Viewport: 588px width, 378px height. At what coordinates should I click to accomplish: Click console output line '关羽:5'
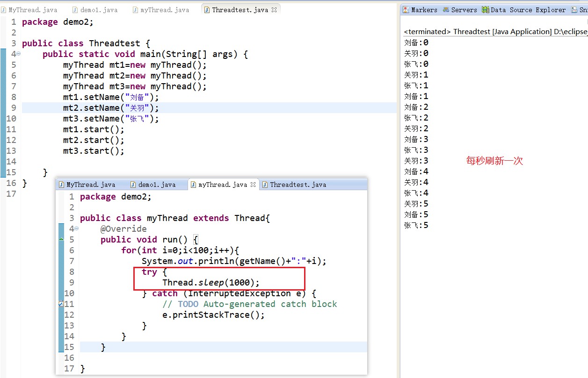pyautogui.click(x=416, y=204)
